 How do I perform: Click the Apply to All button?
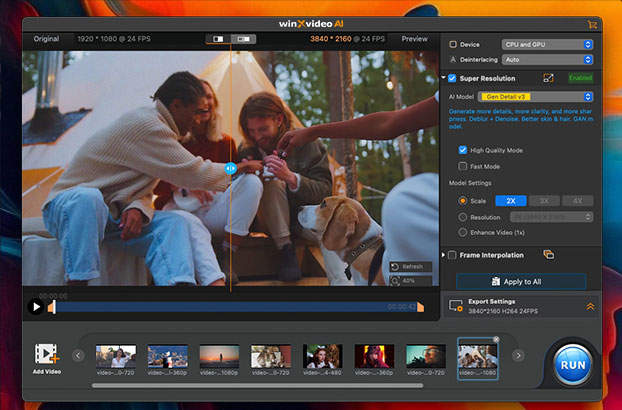coord(521,282)
